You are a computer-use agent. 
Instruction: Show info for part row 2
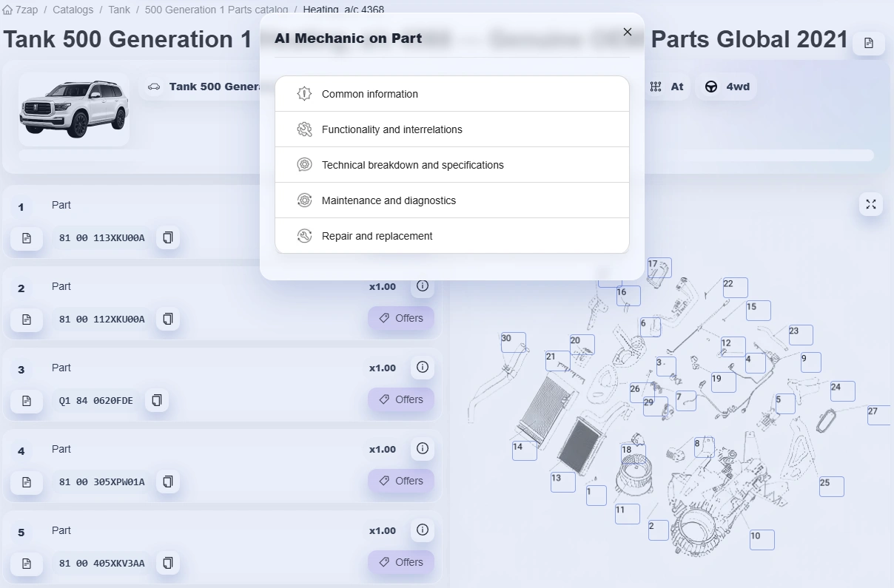[423, 286]
